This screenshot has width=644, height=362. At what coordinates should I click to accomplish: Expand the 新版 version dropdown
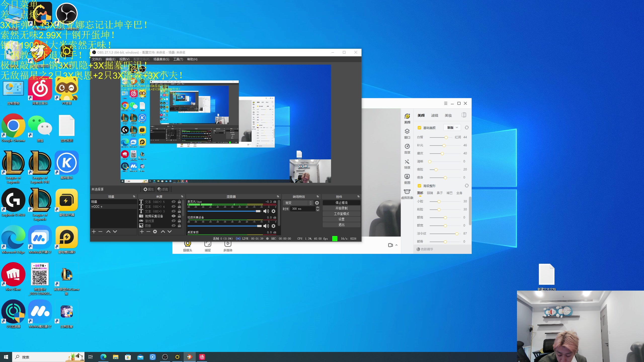click(452, 127)
